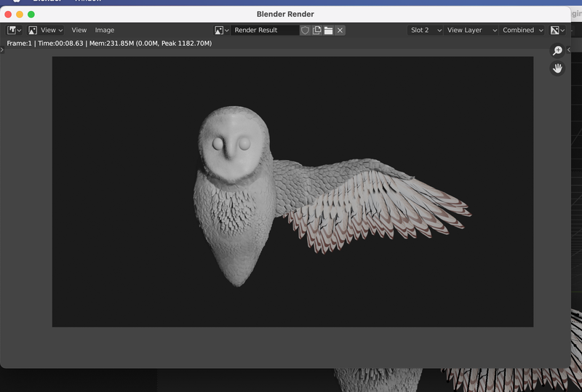The image size is (582, 392).
Task: Click the rendered owl image
Action: (292, 191)
